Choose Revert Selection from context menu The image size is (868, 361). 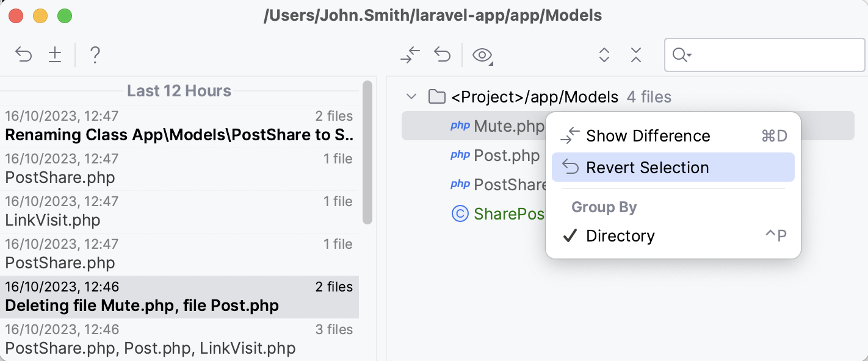[x=648, y=168]
